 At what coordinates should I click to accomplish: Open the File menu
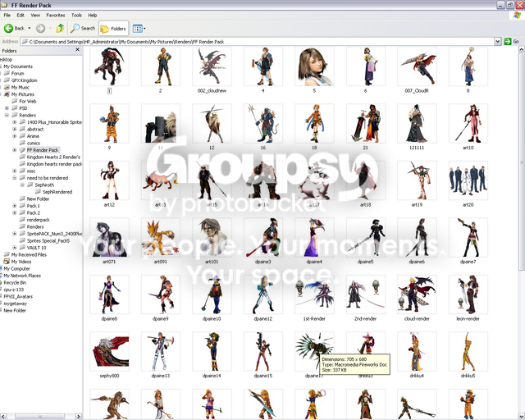[x=7, y=15]
